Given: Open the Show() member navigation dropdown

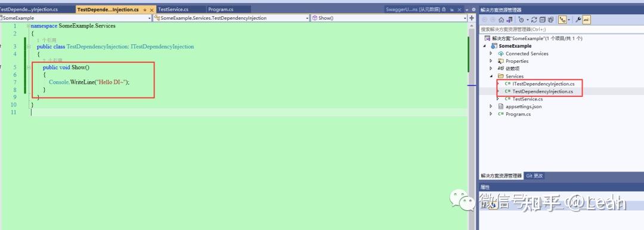Looking at the screenshot, I should click(x=389, y=18).
